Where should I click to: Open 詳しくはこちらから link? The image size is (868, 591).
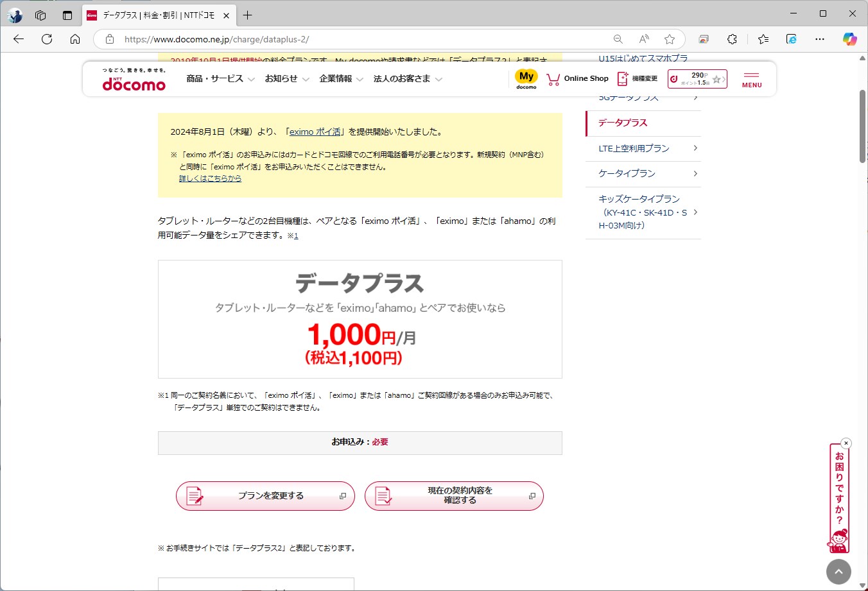tap(210, 178)
